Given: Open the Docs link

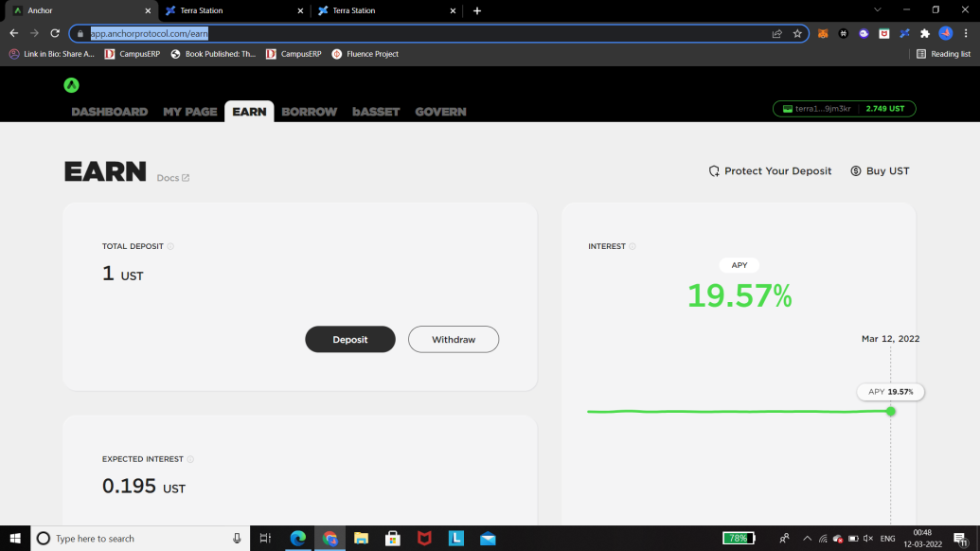Looking at the screenshot, I should [173, 178].
